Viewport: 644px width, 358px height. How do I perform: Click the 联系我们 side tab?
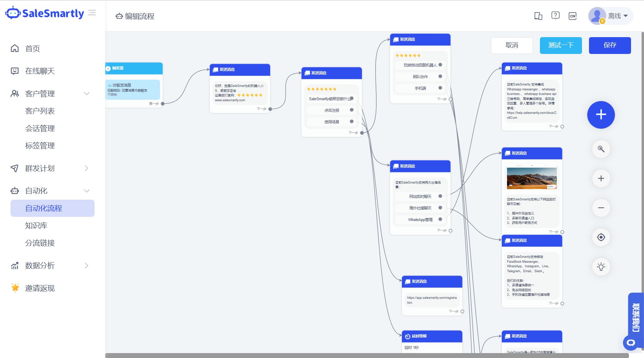click(x=636, y=318)
